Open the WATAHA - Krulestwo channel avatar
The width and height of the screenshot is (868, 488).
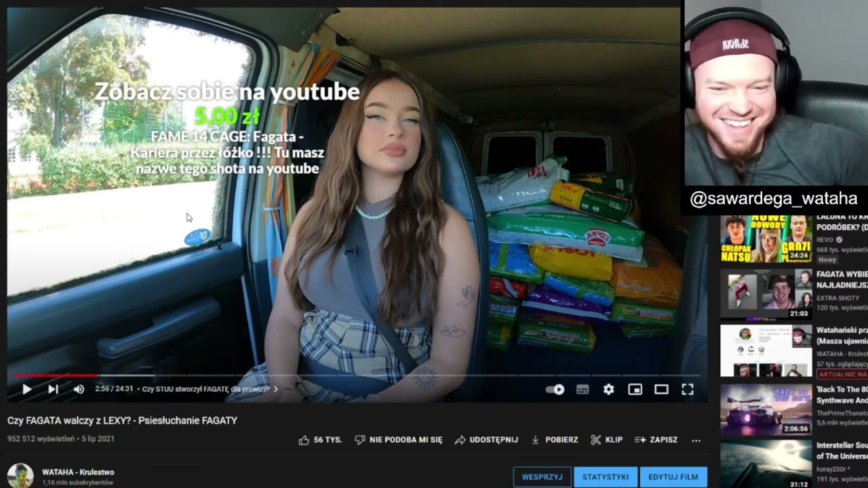20,476
